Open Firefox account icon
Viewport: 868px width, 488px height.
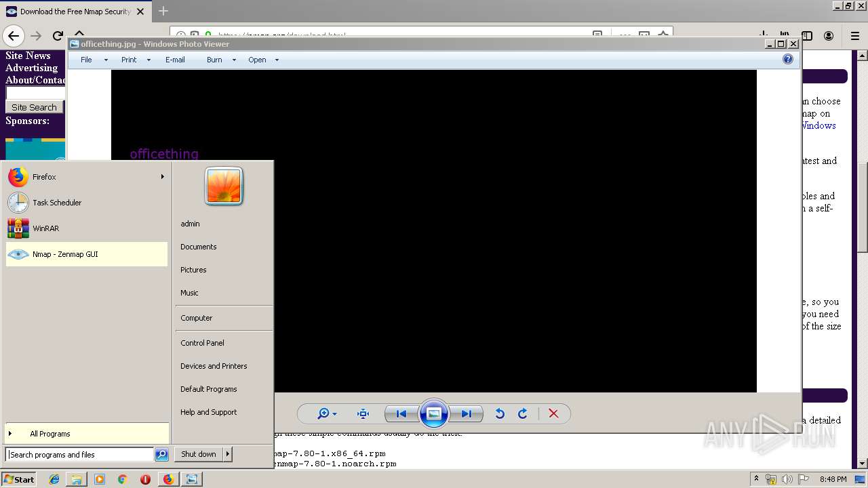point(829,36)
